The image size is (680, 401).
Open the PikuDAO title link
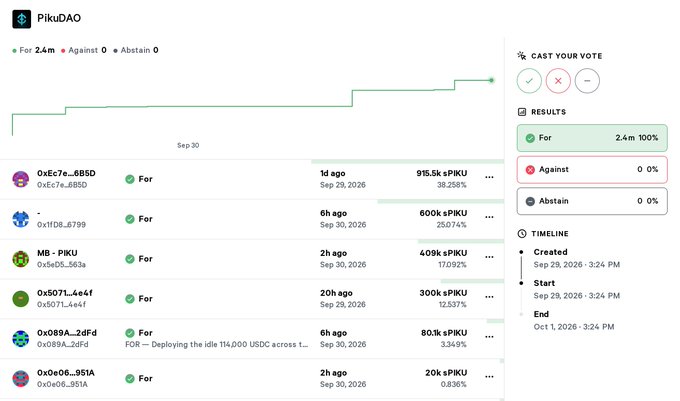[59, 18]
